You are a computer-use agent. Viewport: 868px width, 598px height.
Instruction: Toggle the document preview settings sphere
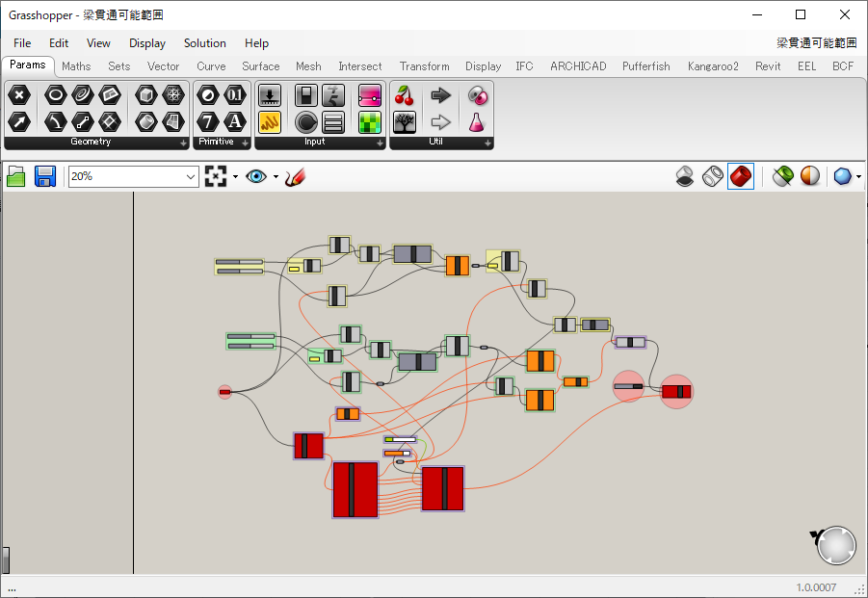click(x=810, y=177)
